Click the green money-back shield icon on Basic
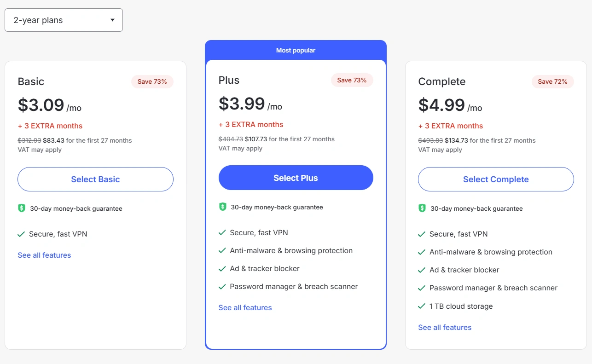This screenshot has height=364, width=592. pos(21,208)
